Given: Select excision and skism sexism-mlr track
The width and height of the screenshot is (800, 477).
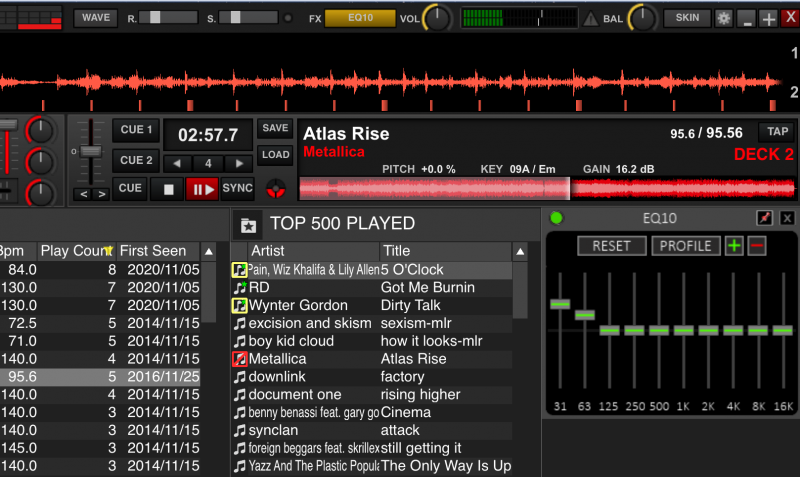Looking at the screenshot, I should tap(371, 323).
